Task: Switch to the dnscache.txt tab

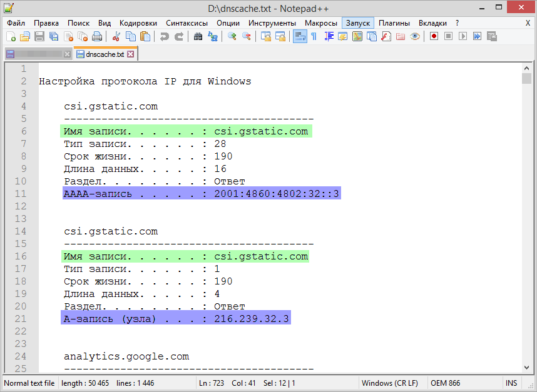Action: 105,54
